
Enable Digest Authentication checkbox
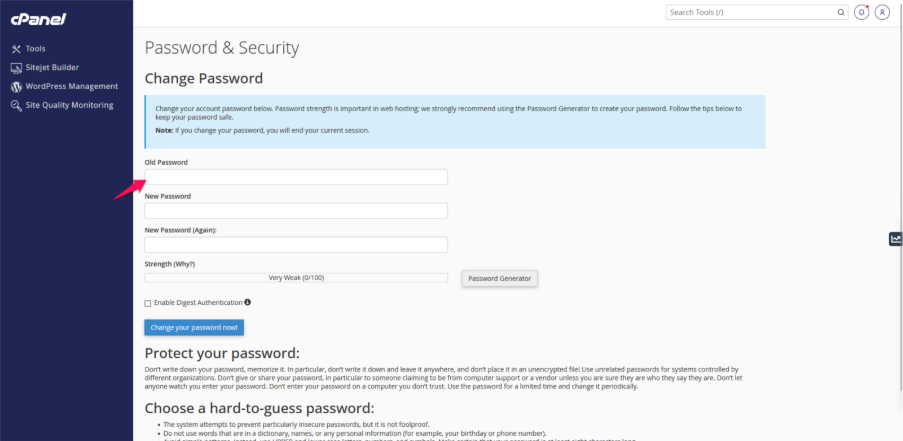point(148,303)
